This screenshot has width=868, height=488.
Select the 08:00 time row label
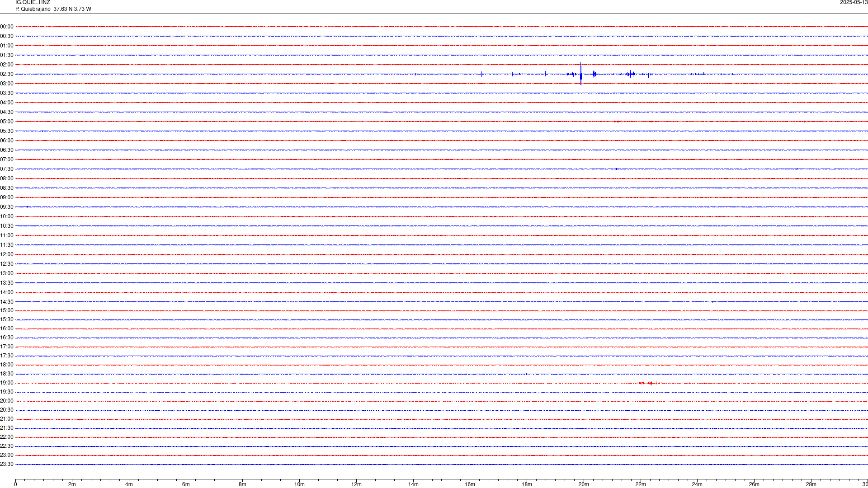pos(7,178)
